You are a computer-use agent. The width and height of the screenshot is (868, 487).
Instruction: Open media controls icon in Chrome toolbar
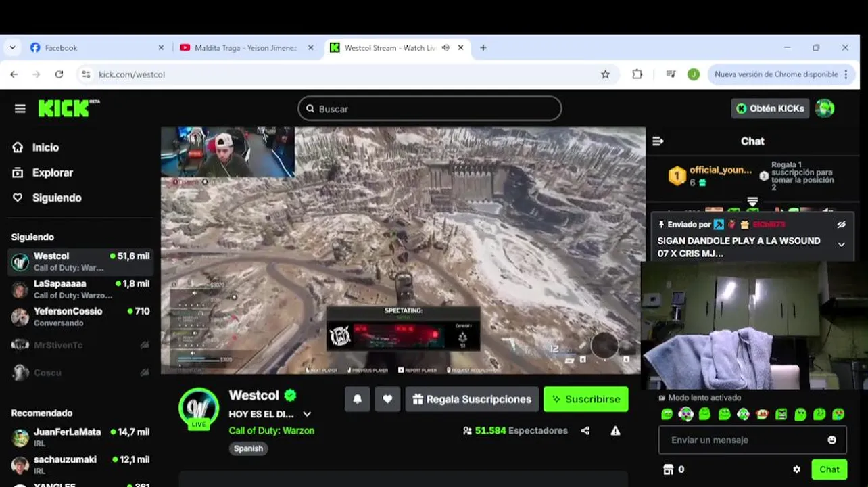click(671, 74)
